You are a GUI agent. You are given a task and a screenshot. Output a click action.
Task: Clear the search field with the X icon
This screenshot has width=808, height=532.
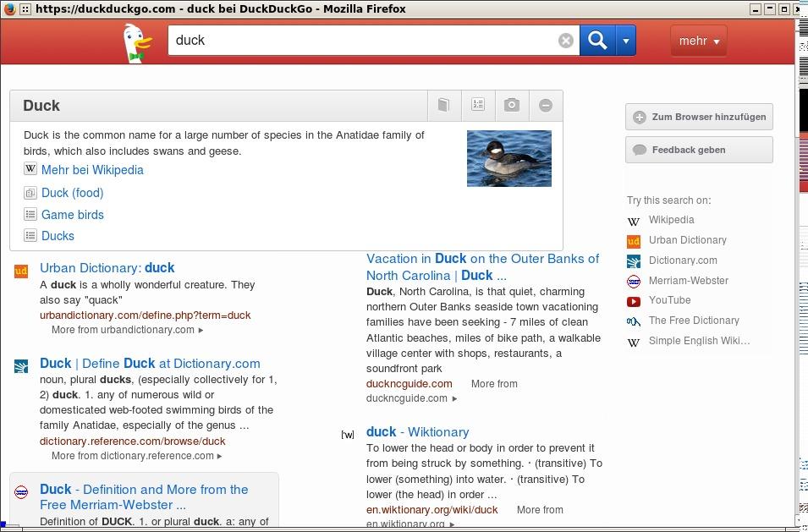click(565, 39)
